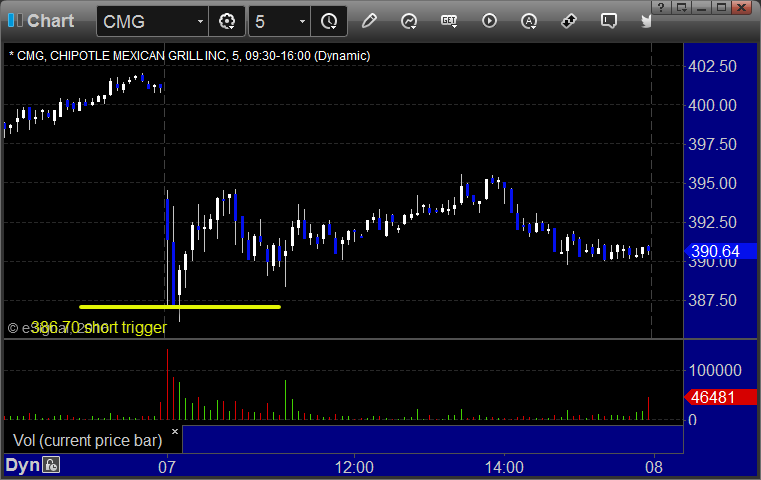Viewport: 761px width, 480px height.
Task: Open the comment bubble icon
Action: [x=608, y=21]
